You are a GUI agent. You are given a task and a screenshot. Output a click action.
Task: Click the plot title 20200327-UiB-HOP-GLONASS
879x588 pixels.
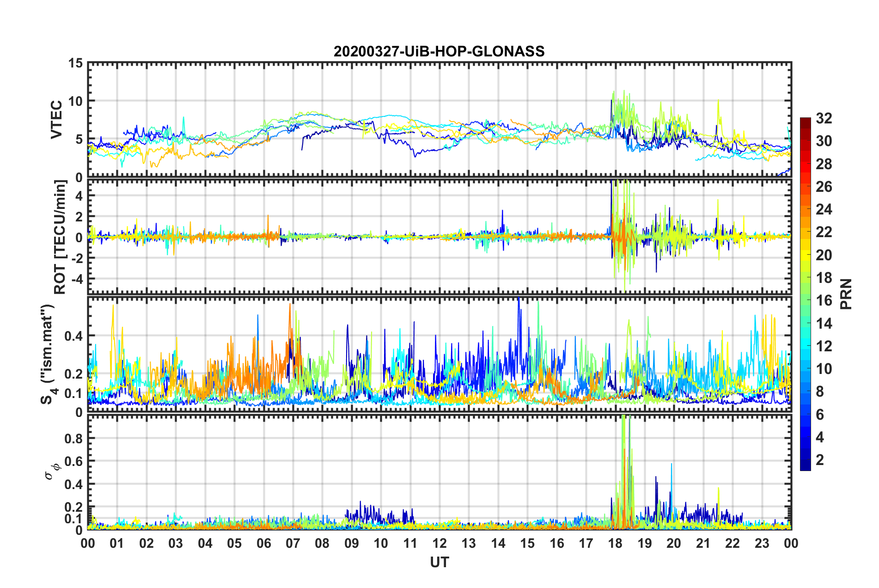(x=439, y=51)
